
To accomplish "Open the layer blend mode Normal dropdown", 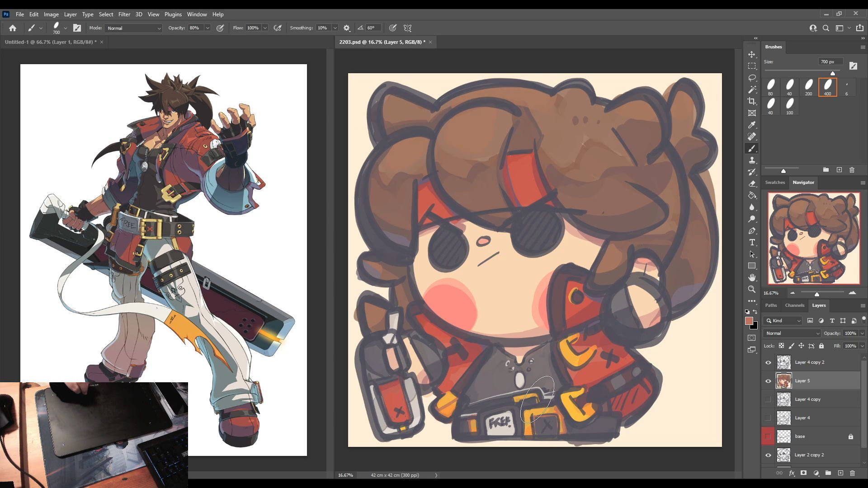I will point(792,333).
